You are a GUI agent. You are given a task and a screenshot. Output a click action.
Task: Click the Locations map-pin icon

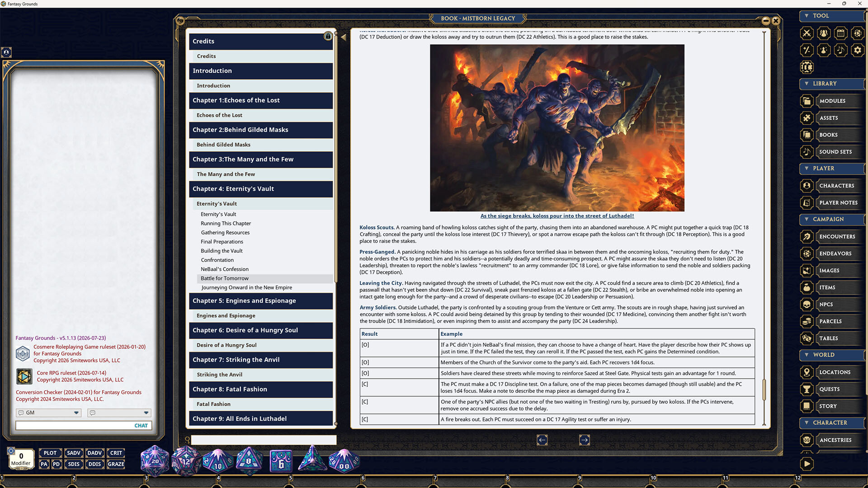807,372
